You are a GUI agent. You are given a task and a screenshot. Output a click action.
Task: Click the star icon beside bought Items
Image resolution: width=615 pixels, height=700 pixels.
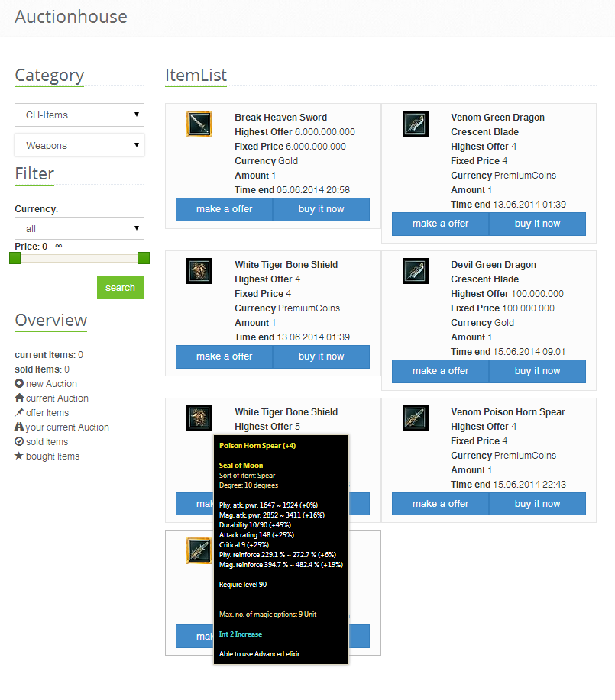(x=19, y=456)
